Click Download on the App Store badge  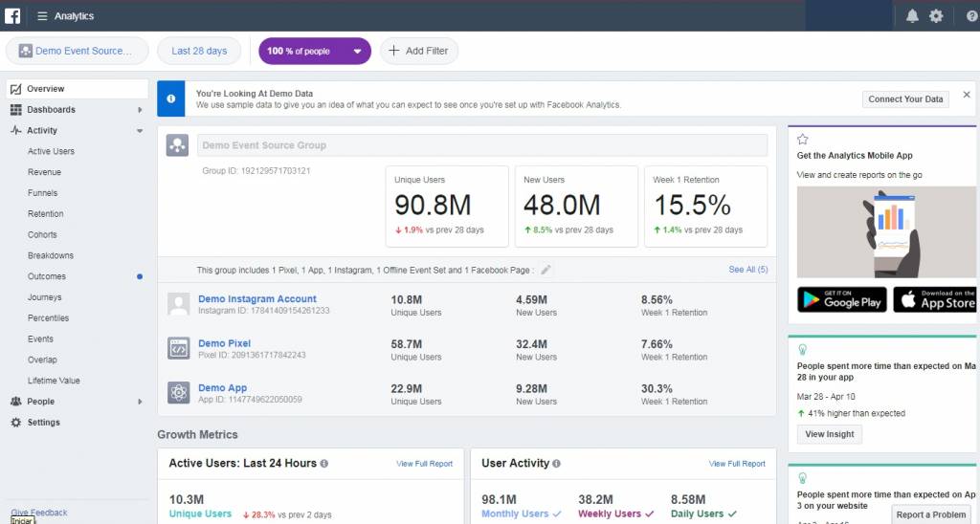click(936, 300)
